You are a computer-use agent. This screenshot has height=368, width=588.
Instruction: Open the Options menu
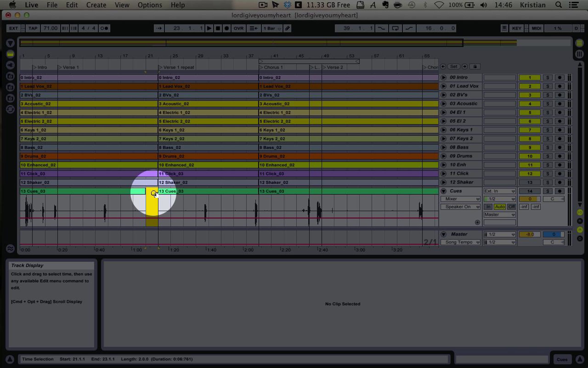(150, 5)
